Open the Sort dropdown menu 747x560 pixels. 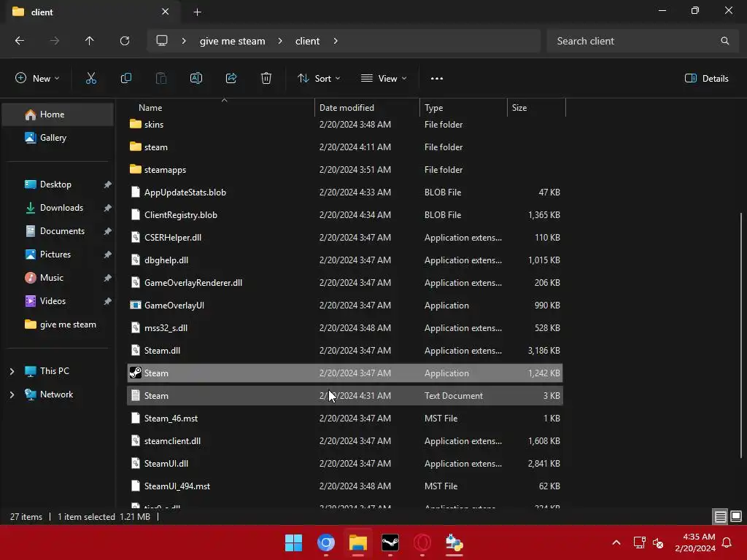pos(319,79)
